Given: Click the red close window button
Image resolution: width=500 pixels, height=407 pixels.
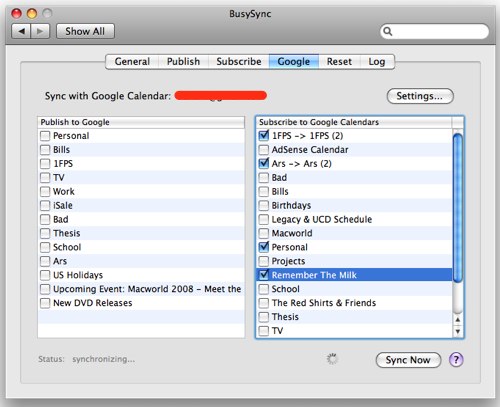Looking at the screenshot, I should pos(16,14).
